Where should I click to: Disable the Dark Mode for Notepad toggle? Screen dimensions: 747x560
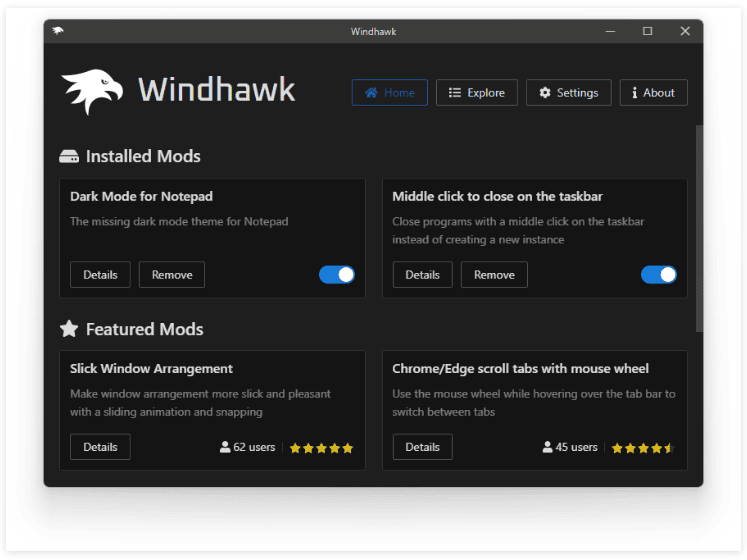(337, 275)
